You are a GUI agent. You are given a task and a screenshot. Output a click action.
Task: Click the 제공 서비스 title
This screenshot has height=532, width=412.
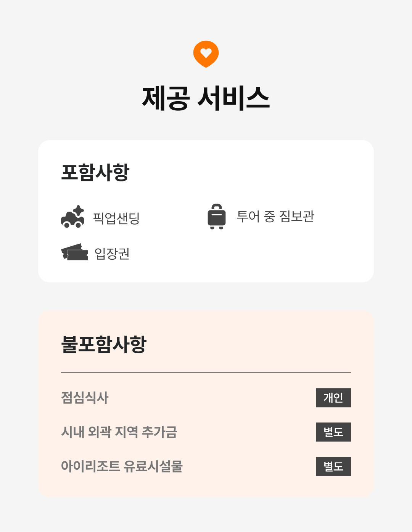(206, 98)
